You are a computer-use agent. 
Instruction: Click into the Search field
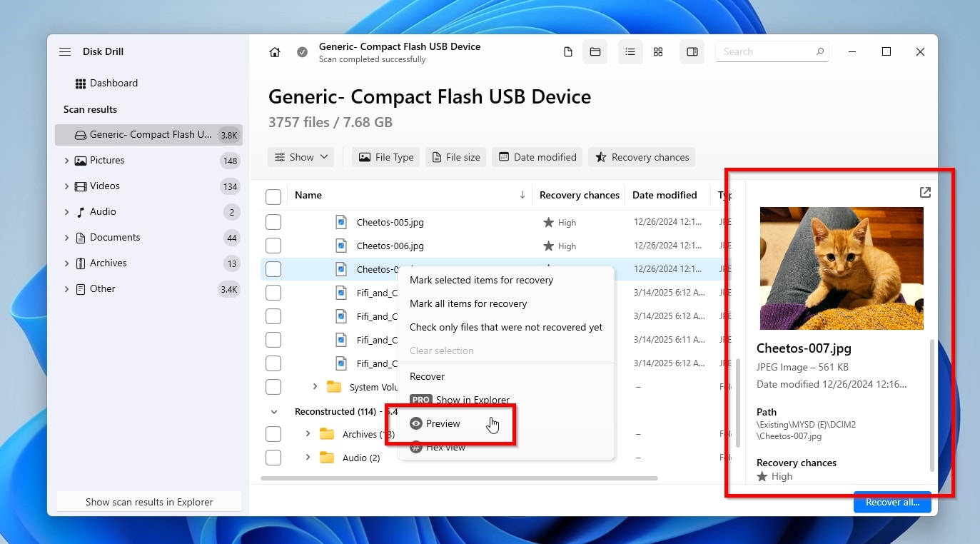tap(764, 52)
